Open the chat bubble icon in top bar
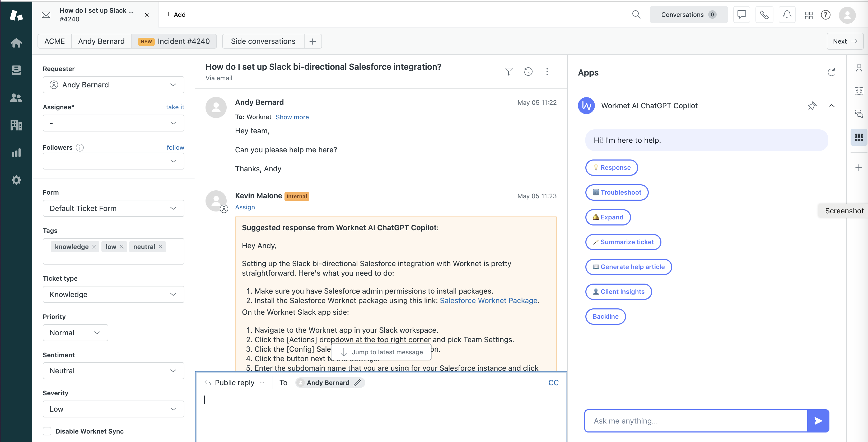Screen dimensions: 868x442 click(742, 15)
